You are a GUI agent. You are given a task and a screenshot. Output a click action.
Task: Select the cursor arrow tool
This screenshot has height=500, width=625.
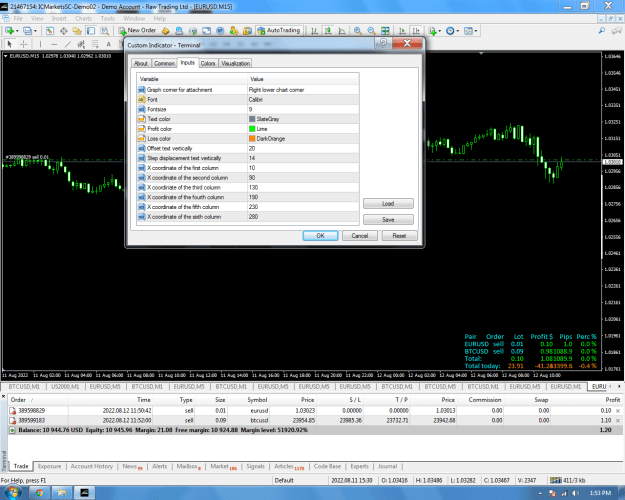(10, 44)
